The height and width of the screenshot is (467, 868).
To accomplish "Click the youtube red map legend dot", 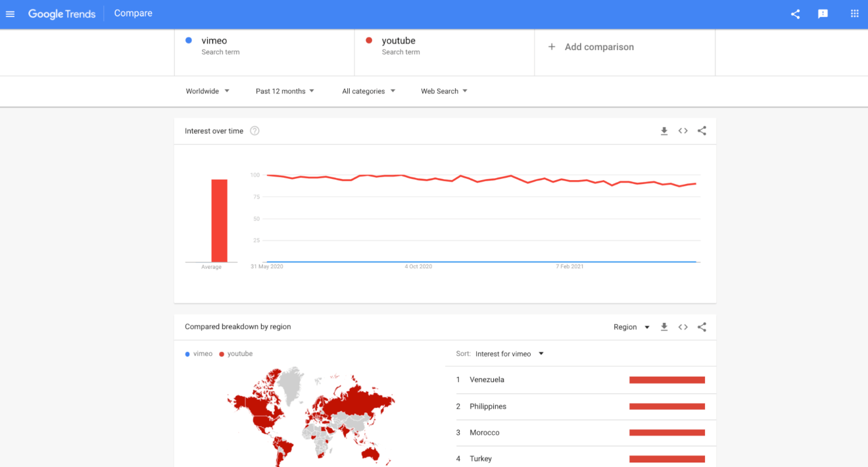I will [x=222, y=354].
